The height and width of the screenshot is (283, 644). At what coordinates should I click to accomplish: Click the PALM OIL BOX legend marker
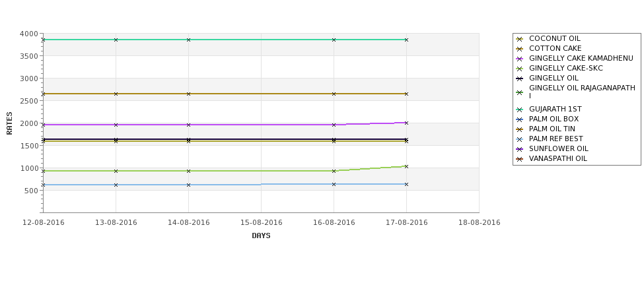click(520, 119)
